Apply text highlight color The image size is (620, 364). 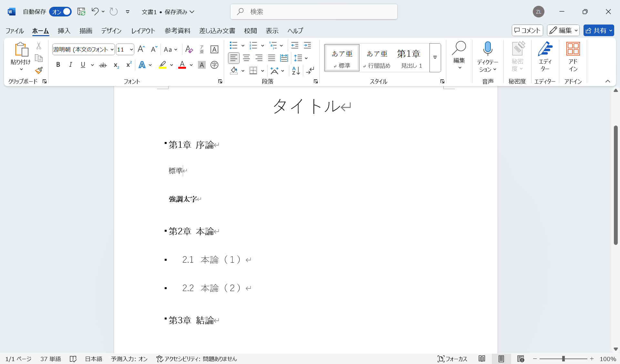point(162,65)
